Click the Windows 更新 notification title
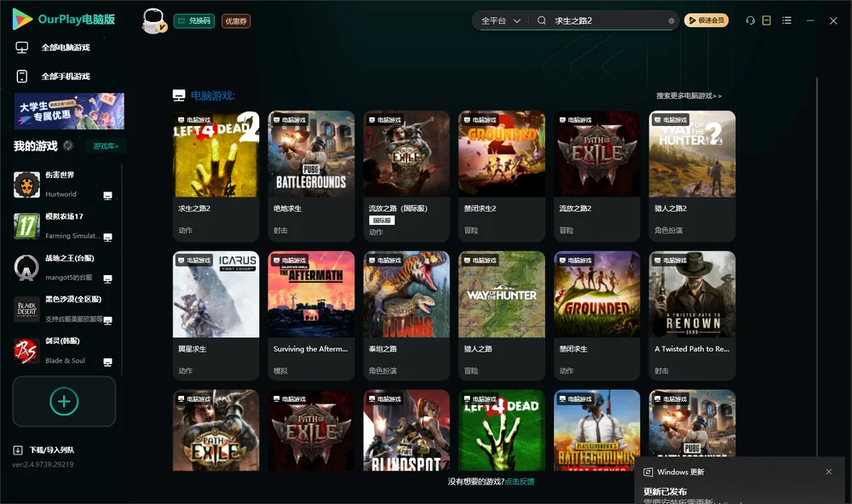852x504 pixels. coord(680,472)
